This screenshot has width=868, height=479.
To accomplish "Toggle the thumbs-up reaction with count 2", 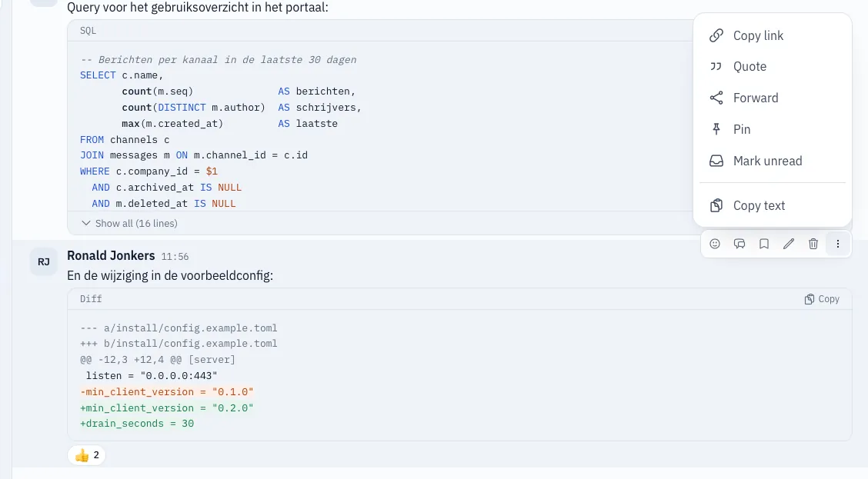I will tap(87, 455).
